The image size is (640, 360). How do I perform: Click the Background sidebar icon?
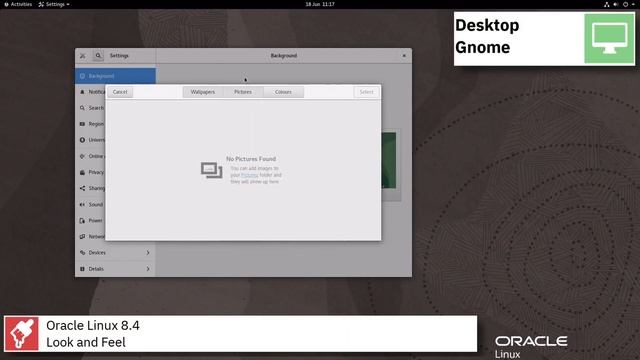82,76
